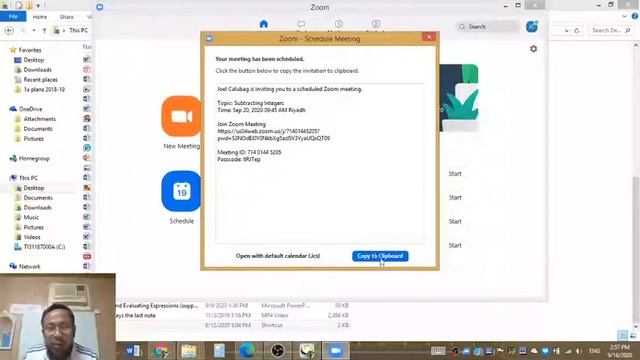Open the system clock in the taskbar
This screenshot has width=640, height=360.
click(x=619, y=351)
